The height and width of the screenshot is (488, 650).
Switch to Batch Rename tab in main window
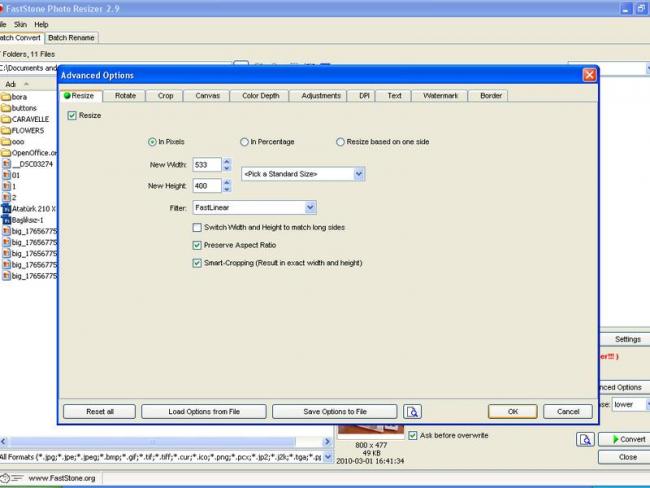(x=71, y=38)
